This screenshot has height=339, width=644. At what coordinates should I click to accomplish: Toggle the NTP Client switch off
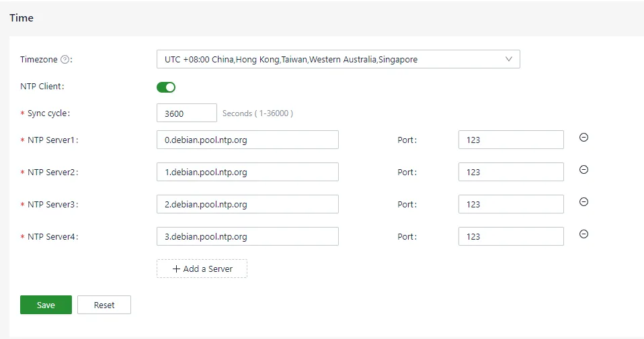pyautogui.click(x=166, y=87)
